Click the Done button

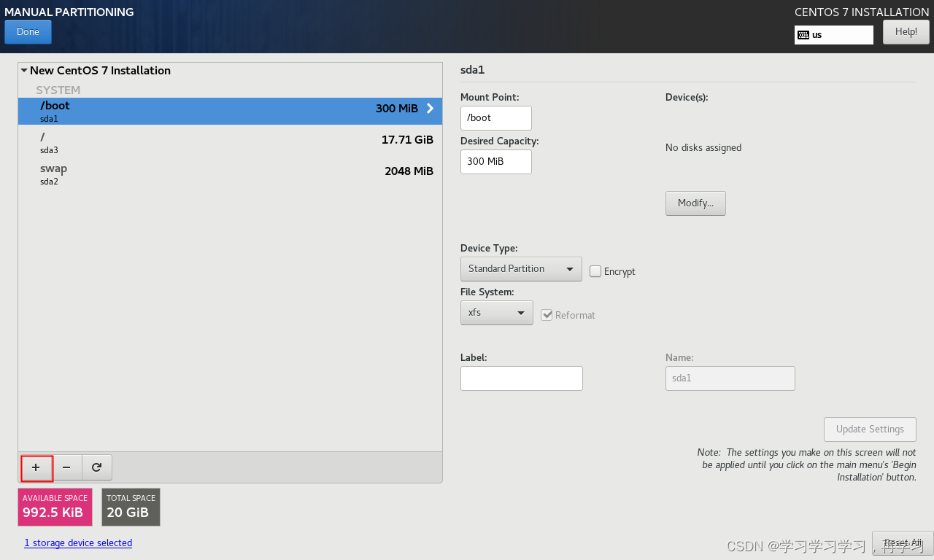[x=28, y=32]
